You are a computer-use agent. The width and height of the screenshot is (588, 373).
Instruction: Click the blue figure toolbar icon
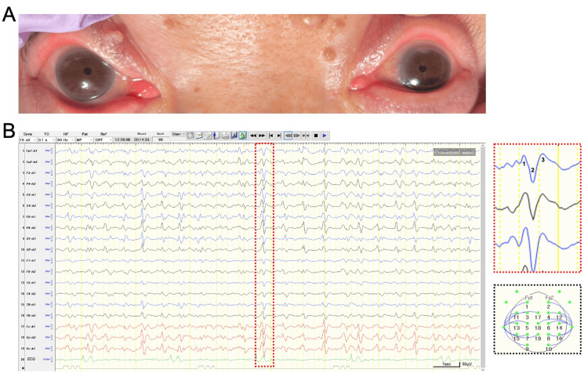click(216, 136)
